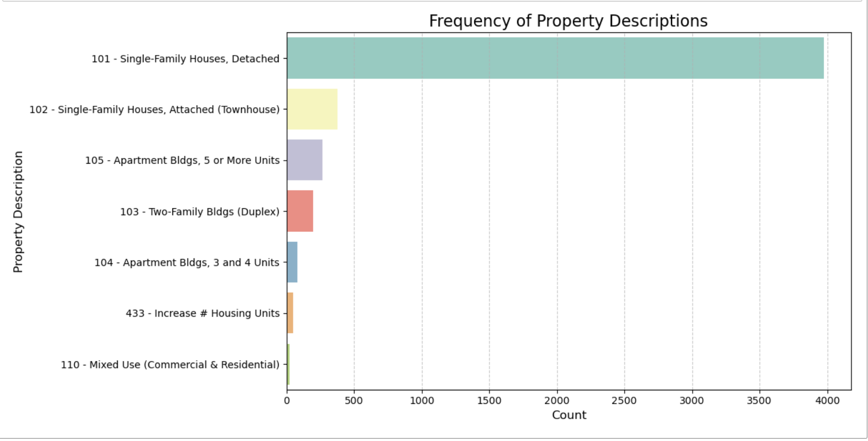Click the orange Increase # Housing Units bar

[x=290, y=313]
